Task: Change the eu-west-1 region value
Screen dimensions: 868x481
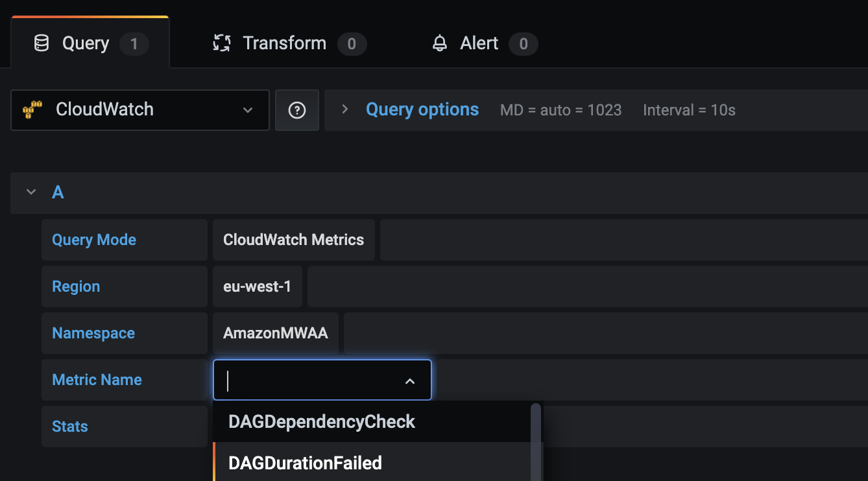Action: click(x=258, y=287)
